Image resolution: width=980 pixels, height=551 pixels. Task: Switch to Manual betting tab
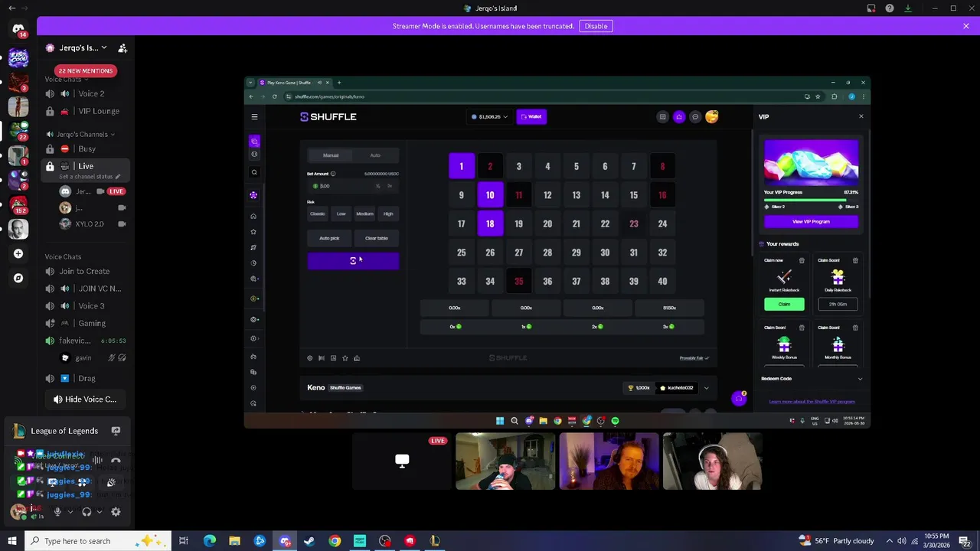tap(330, 155)
